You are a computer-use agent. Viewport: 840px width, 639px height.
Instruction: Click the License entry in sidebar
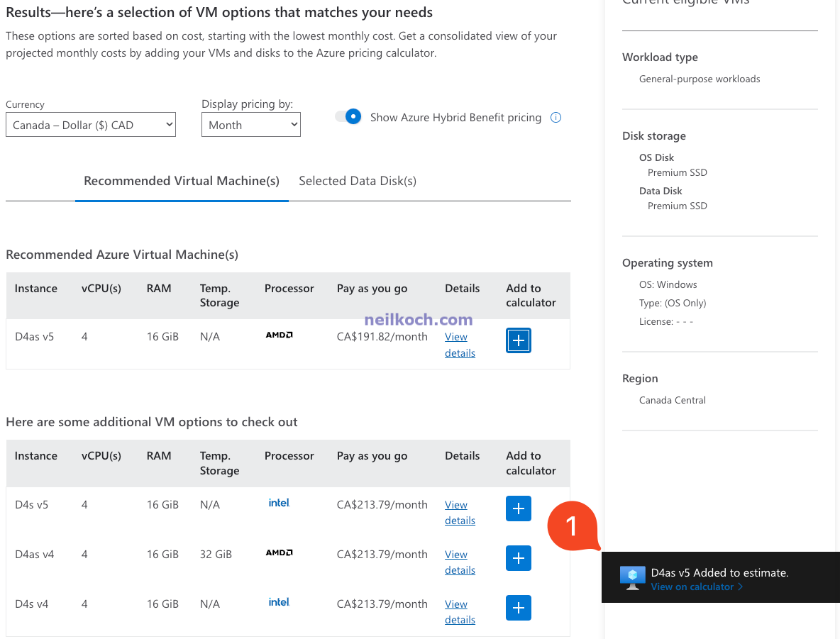[x=666, y=321]
